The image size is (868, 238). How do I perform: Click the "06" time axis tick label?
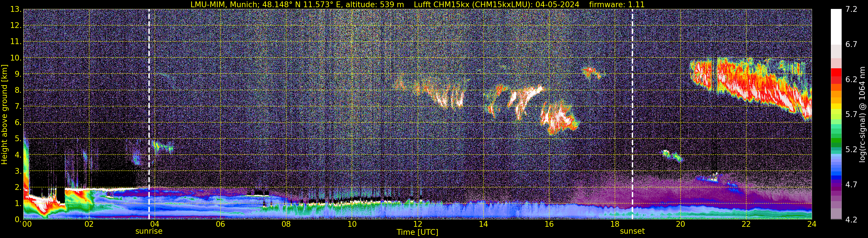pos(220,224)
